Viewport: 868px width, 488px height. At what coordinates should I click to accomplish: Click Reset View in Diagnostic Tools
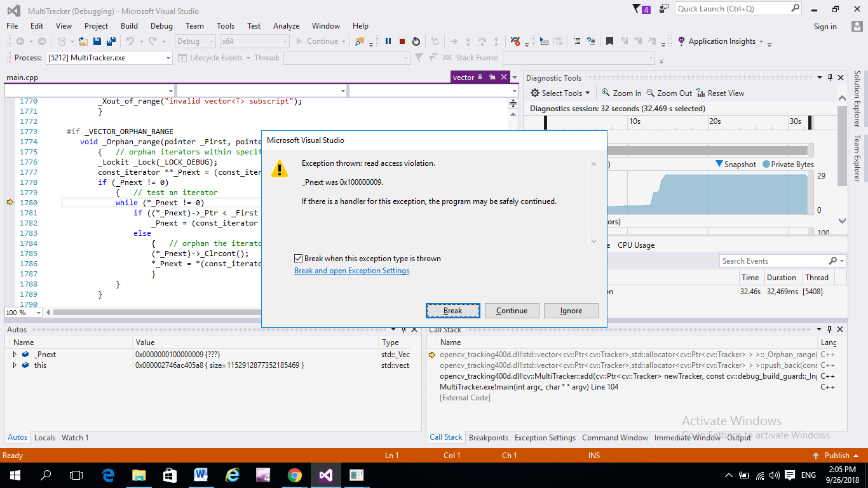pyautogui.click(x=720, y=93)
